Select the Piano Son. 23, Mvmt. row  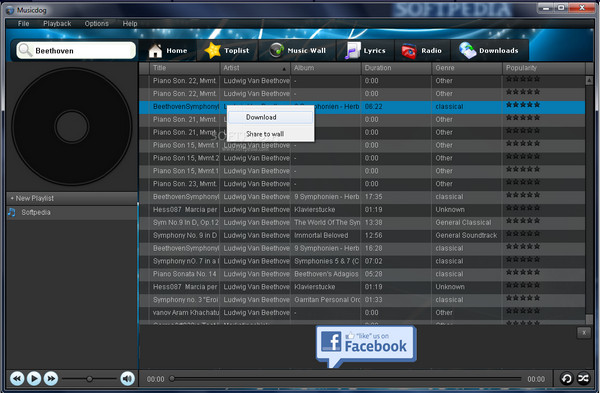click(362, 184)
